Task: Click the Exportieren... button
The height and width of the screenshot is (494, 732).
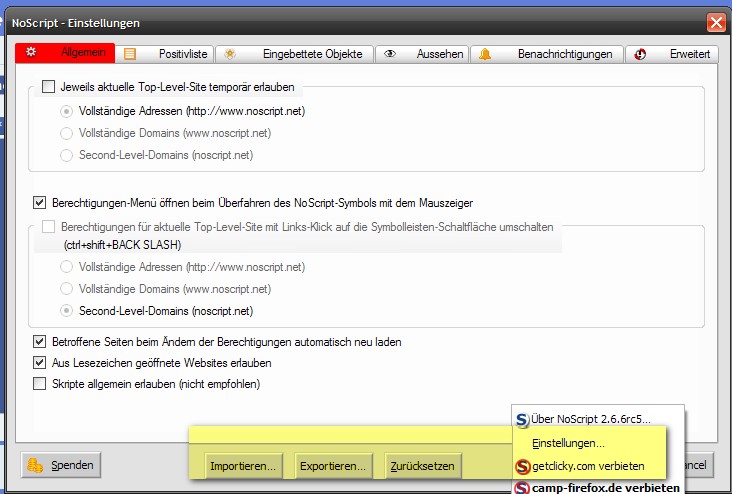Action: (333, 466)
